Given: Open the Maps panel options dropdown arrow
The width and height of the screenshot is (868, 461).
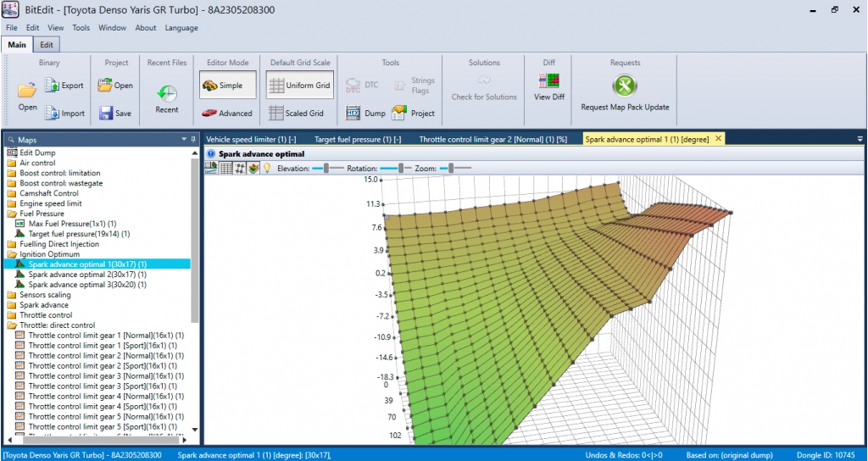Looking at the screenshot, I should coord(184,140).
